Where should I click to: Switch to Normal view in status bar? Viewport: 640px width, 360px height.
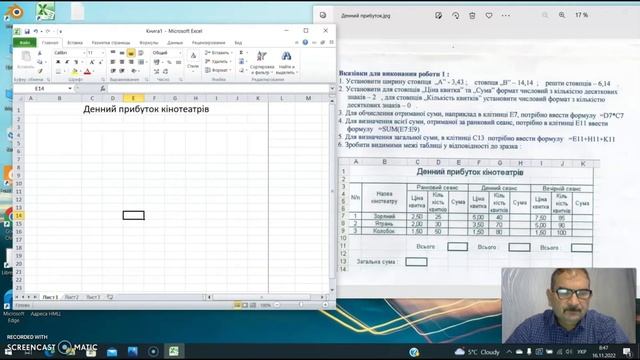point(237,305)
